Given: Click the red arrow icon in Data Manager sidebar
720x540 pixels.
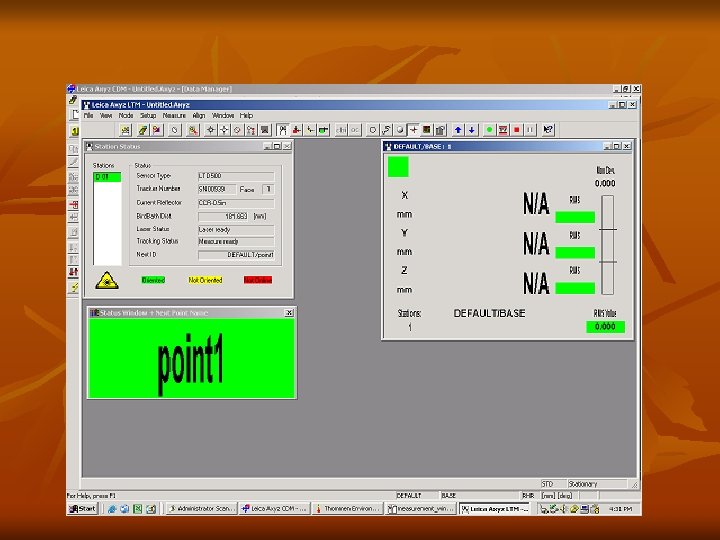Looking at the screenshot, I should (x=73, y=204).
